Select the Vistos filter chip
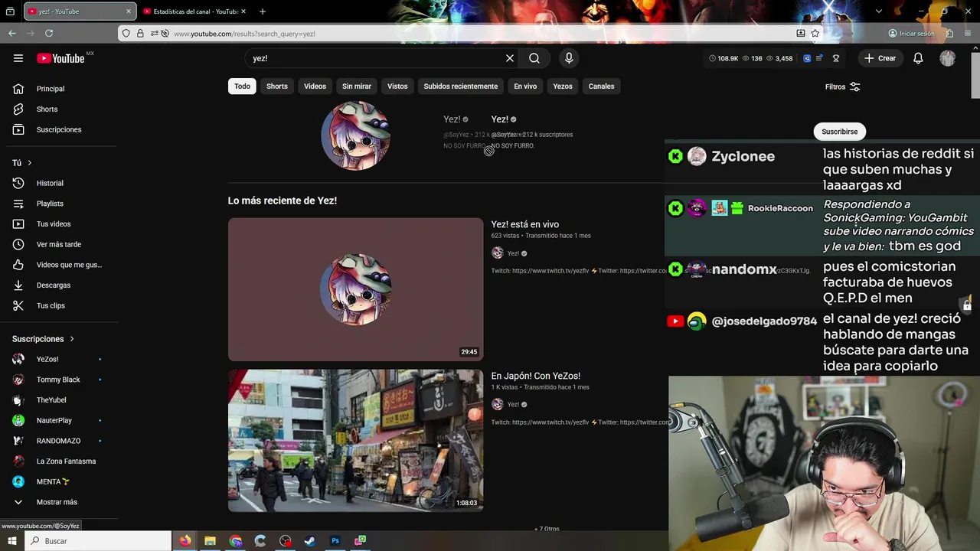The height and width of the screenshot is (551, 980). (x=397, y=86)
